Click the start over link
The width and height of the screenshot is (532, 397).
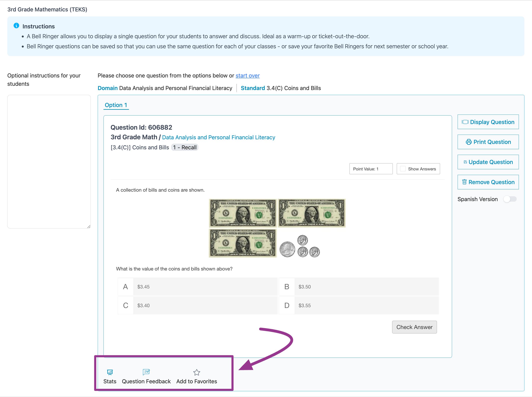click(247, 76)
